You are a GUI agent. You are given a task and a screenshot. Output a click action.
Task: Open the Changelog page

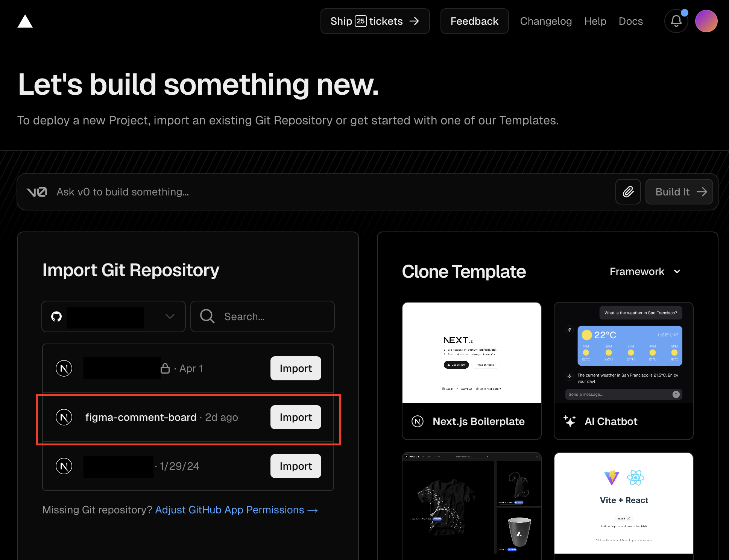tap(545, 21)
